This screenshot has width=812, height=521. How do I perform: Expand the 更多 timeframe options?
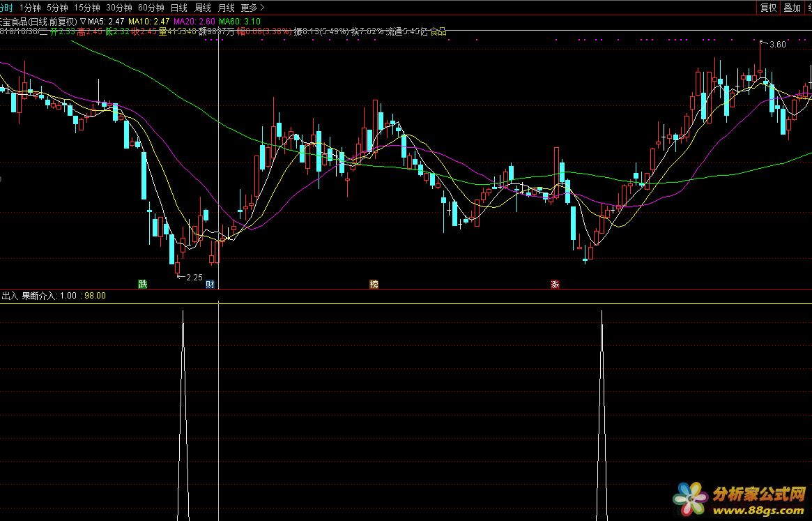253,8
